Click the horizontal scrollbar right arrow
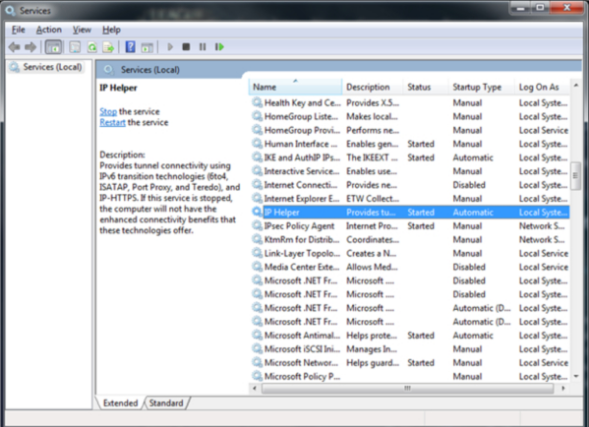The width and height of the screenshot is (589, 427). point(563,388)
